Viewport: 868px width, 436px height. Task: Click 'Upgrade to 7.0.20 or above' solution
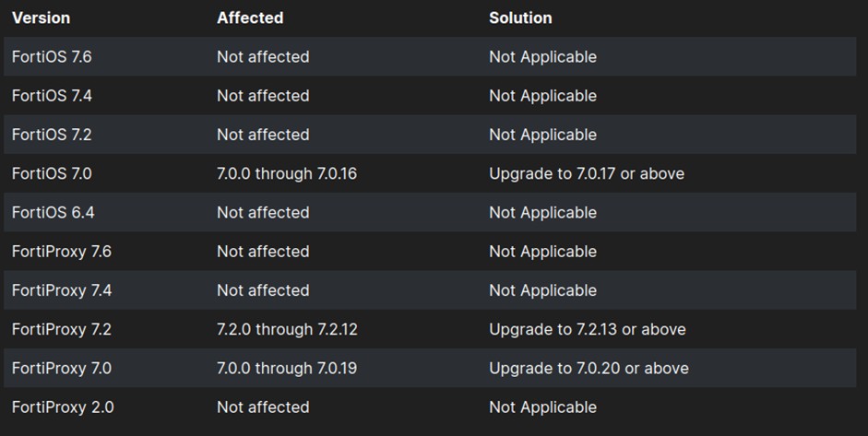click(589, 368)
